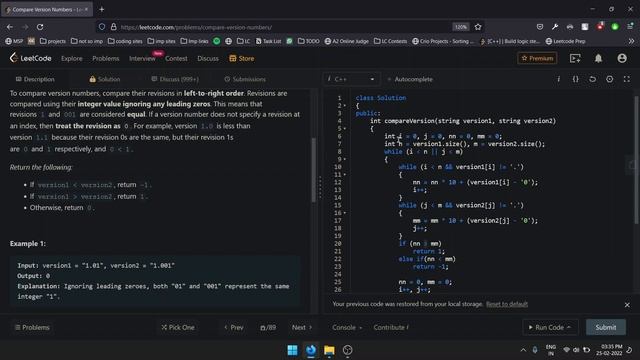Reload the browser page
640x360 pixels.
pyautogui.click(x=40, y=27)
